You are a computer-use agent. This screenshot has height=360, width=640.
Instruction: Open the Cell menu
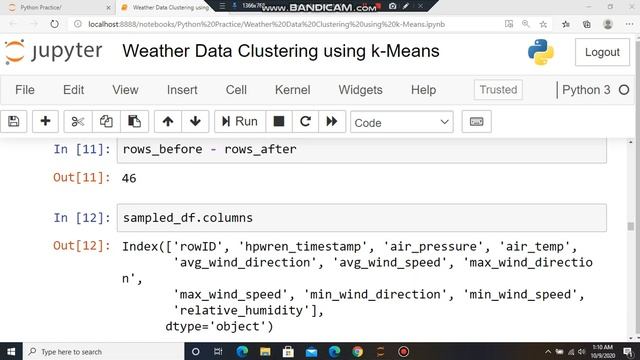pyautogui.click(x=236, y=90)
